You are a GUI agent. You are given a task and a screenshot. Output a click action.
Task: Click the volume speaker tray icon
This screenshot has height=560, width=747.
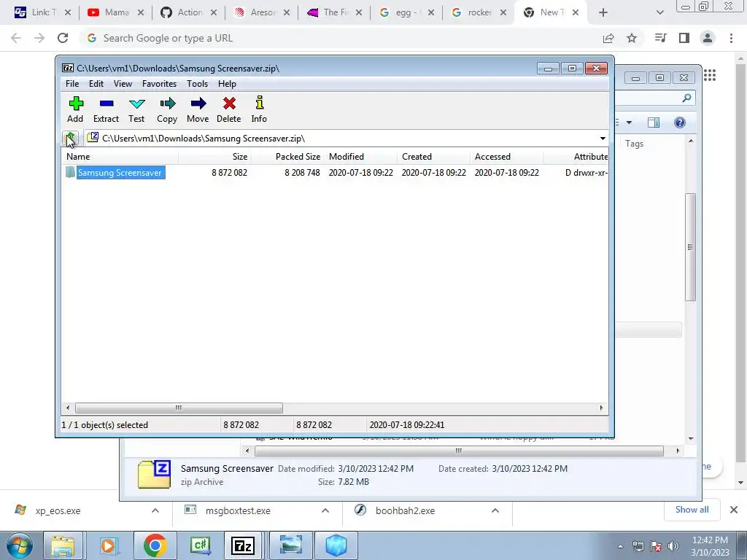tap(673, 546)
